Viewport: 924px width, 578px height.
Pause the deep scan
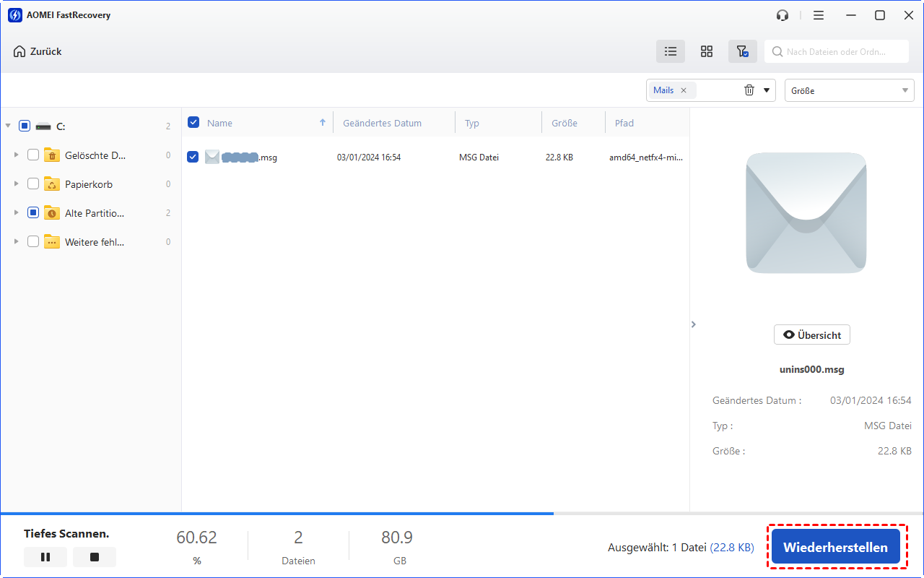coord(45,557)
